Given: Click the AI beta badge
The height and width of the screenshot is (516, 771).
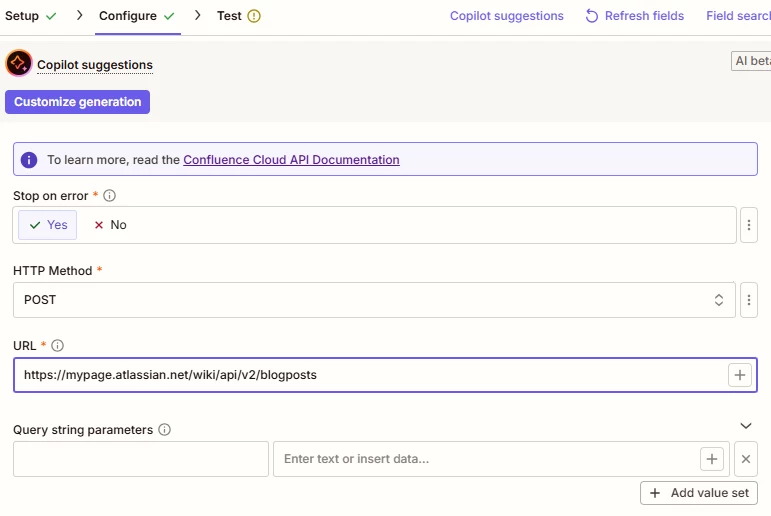Looking at the screenshot, I should [751, 61].
